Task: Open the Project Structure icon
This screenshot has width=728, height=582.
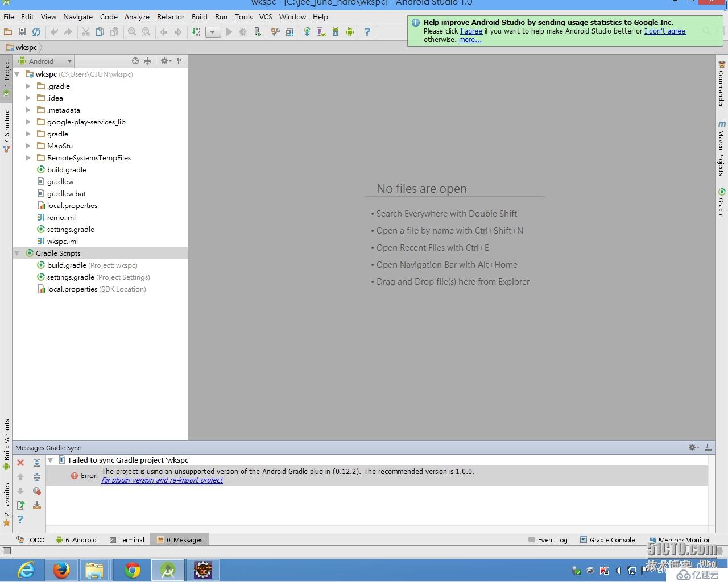Action: pyautogui.click(x=289, y=32)
